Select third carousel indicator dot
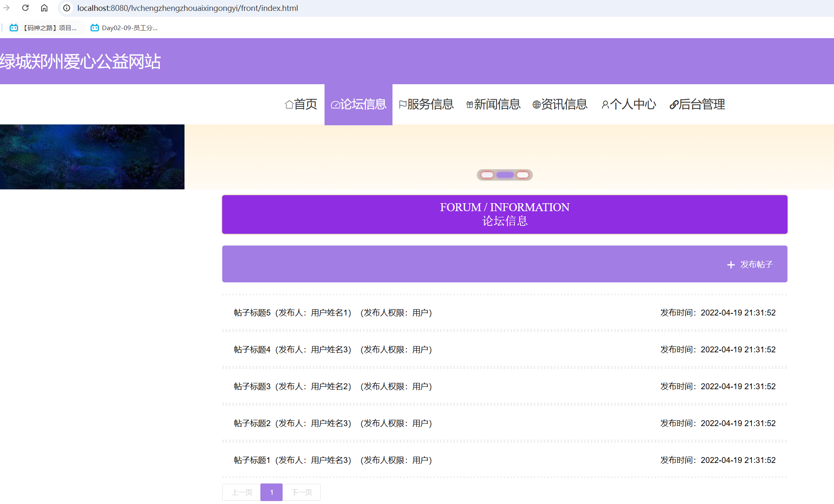 click(522, 175)
